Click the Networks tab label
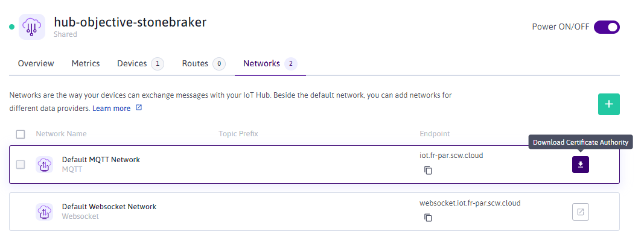644x252 pixels. [x=261, y=63]
